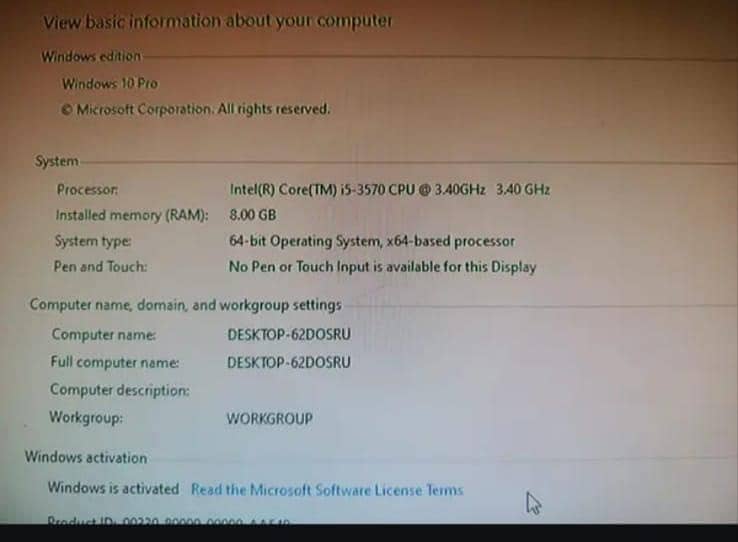Select the 64-bit Operating System value
The height and width of the screenshot is (542, 738).
(372, 241)
